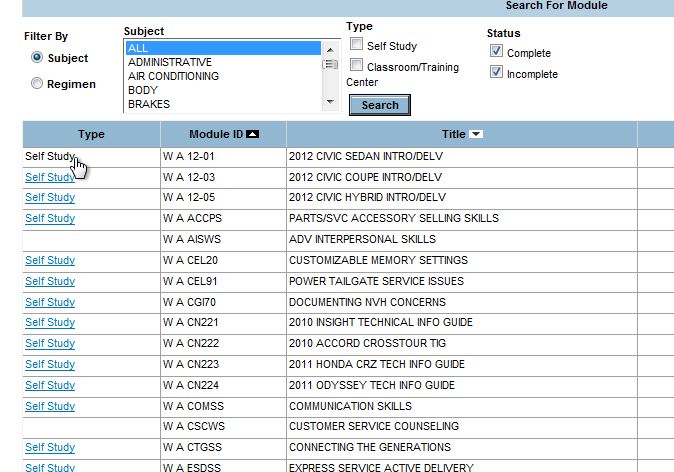Pick AIR CONDITIONING from Subject list

point(173,76)
